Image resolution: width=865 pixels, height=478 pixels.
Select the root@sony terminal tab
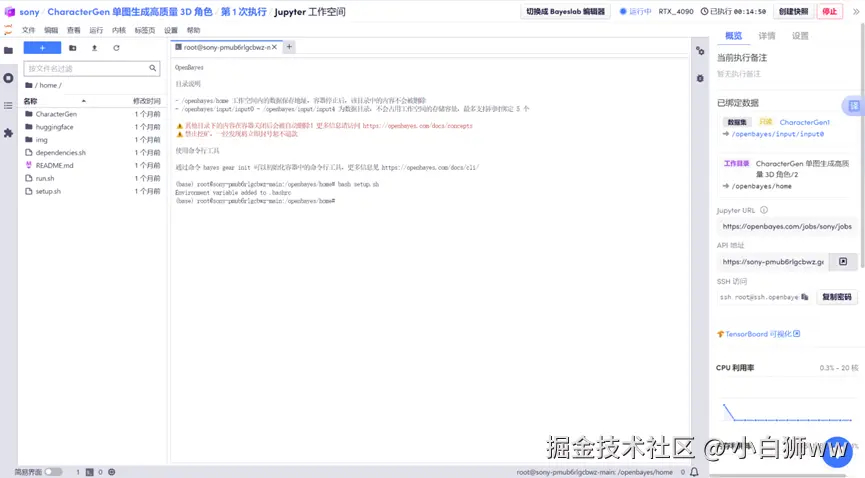[x=226, y=47]
